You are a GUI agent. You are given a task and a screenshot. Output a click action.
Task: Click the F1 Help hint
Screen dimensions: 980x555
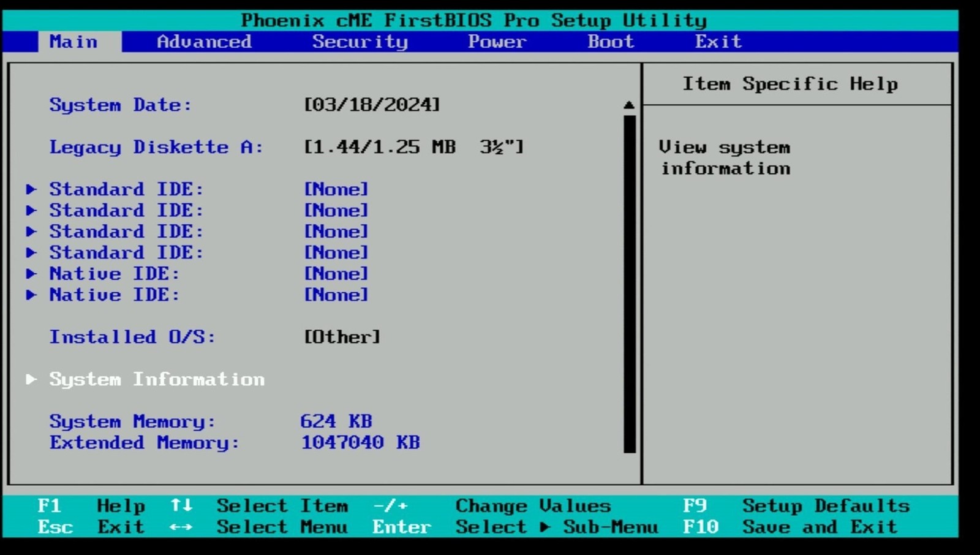pyautogui.click(x=91, y=506)
